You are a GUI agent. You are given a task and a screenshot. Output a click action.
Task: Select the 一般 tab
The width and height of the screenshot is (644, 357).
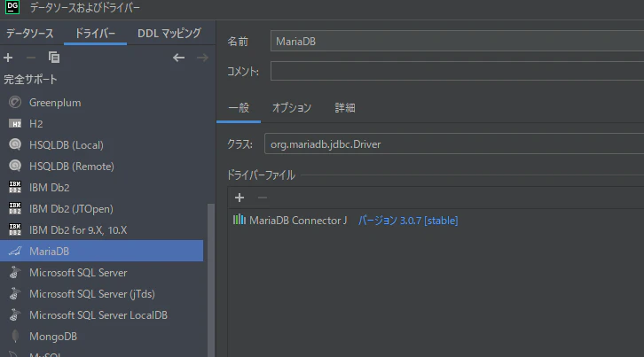[239, 108]
